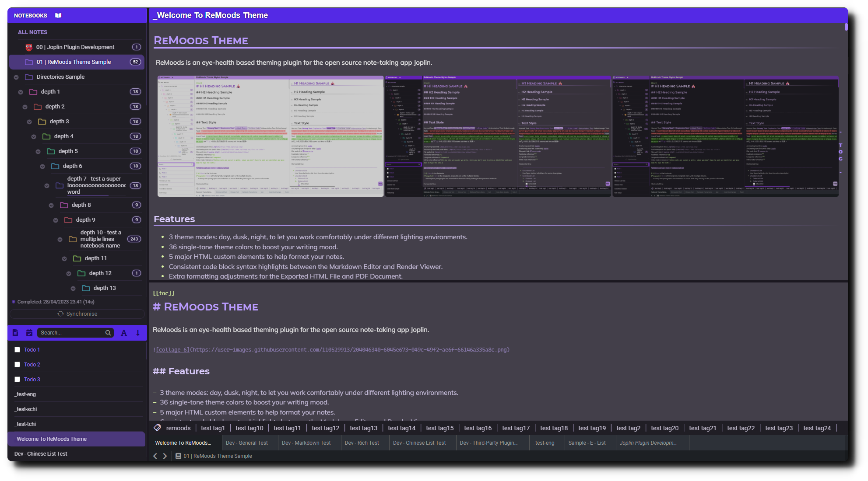868x481 pixels.
Task: Click the note viewer vertical scrollbar
Action: point(846,27)
